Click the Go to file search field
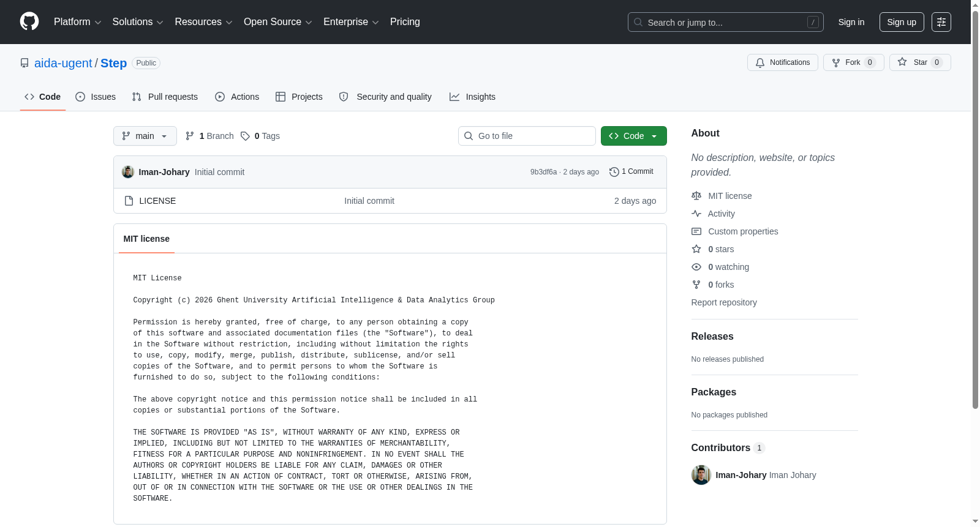 527,136
